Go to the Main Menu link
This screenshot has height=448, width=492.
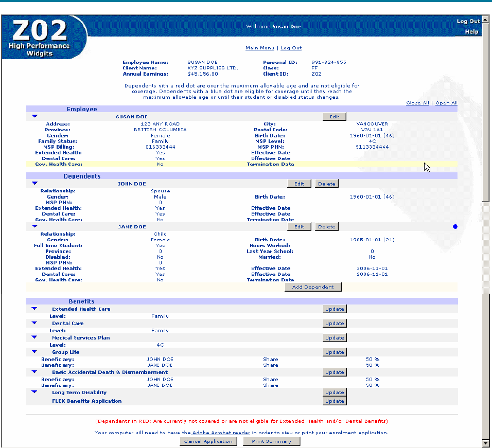[x=260, y=48]
